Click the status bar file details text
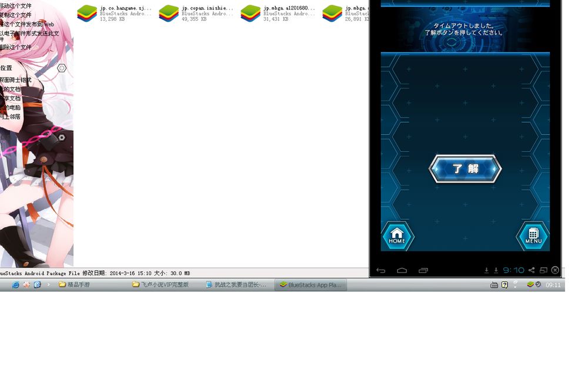 pos(95,273)
